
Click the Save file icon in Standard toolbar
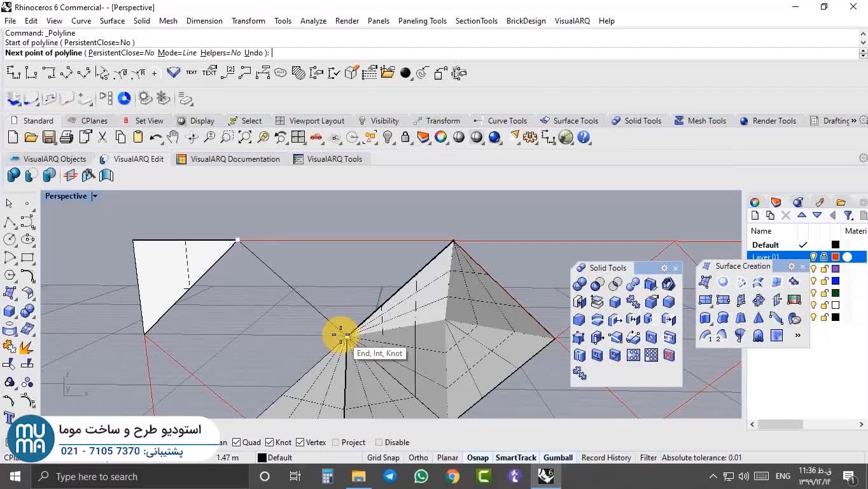(49, 137)
